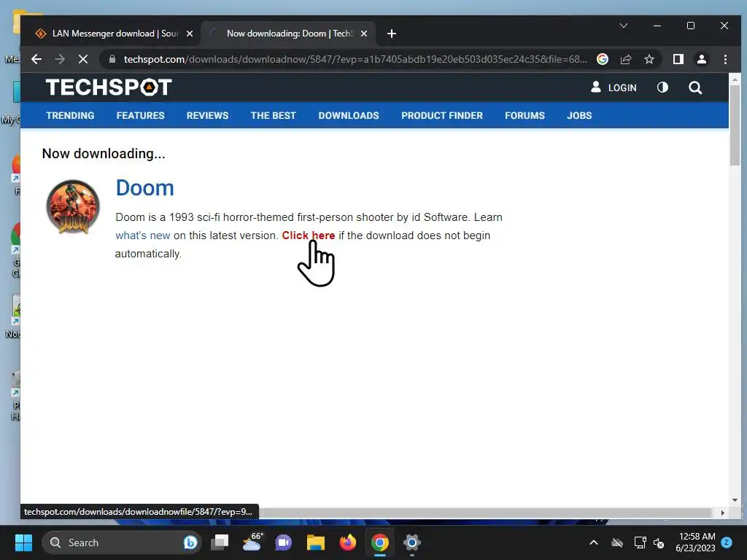Close the LAN Messenger download tab
Viewport: 747px width, 560px height.
190,34
